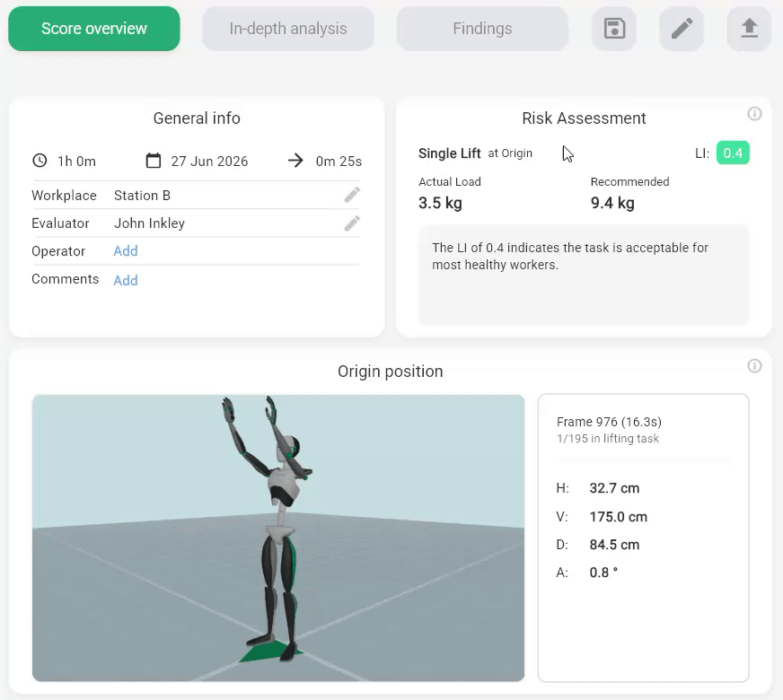
Task: Click the 3D mannequin origin position view
Action: coord(278,538)
